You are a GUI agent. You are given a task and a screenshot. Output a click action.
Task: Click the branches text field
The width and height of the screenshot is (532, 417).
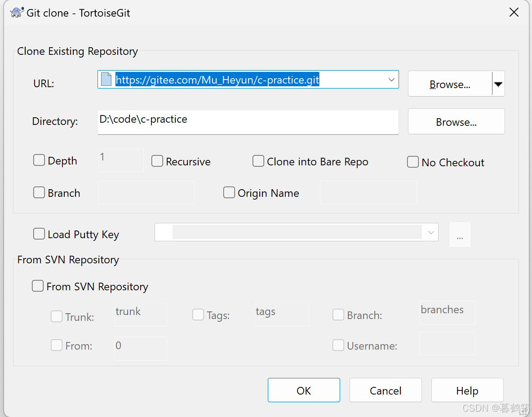click(447, 312)
